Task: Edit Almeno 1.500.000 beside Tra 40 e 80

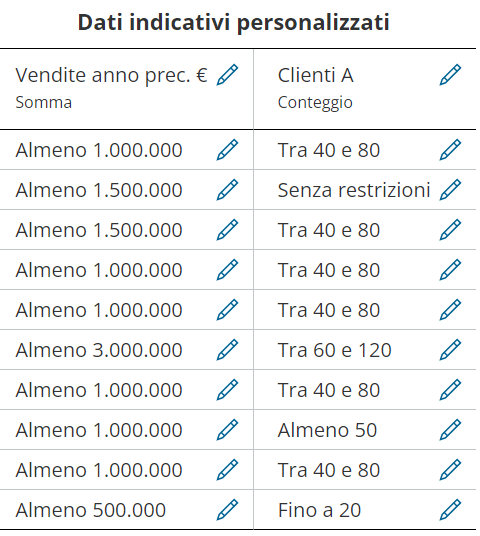Action: coord(227,229)
